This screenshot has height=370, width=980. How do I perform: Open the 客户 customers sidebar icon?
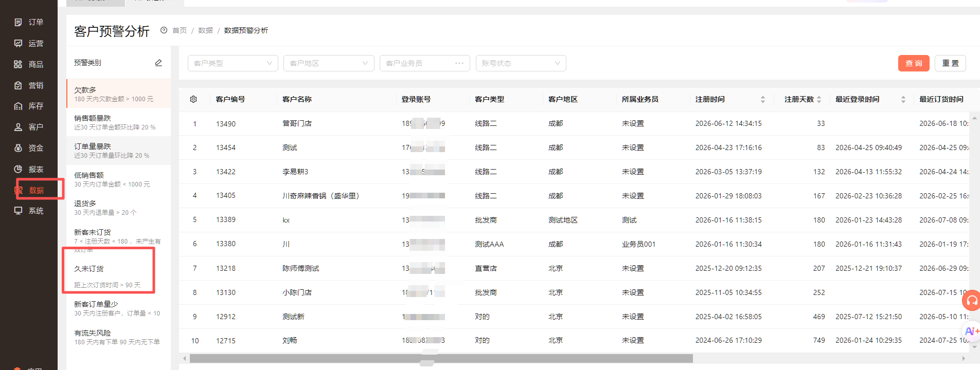pos(19,127)
